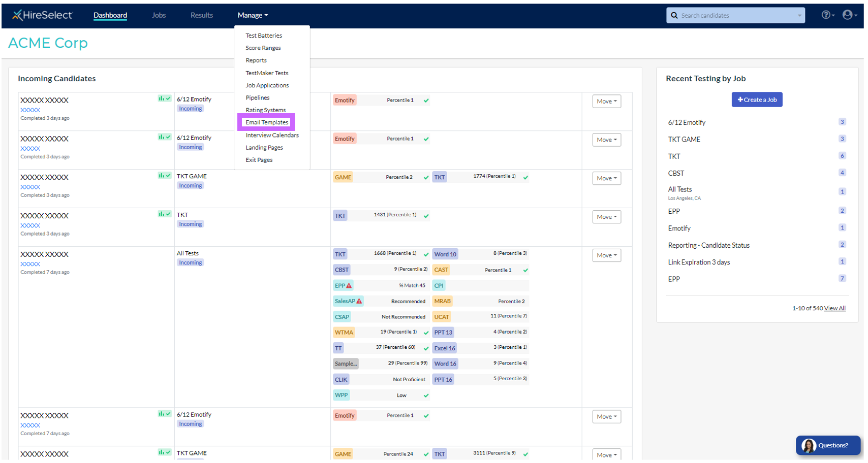Open Move dropdown for second Emotify candidate
The width and height of the screenshot is (868, 463).
tap(607, 140)
